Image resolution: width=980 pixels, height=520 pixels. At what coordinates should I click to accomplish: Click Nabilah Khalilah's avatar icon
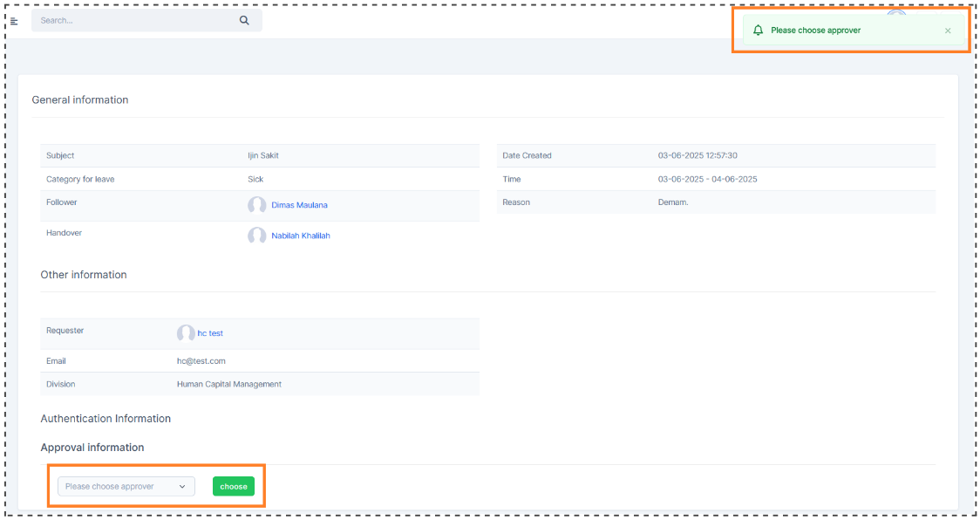(x=256, y=236)
